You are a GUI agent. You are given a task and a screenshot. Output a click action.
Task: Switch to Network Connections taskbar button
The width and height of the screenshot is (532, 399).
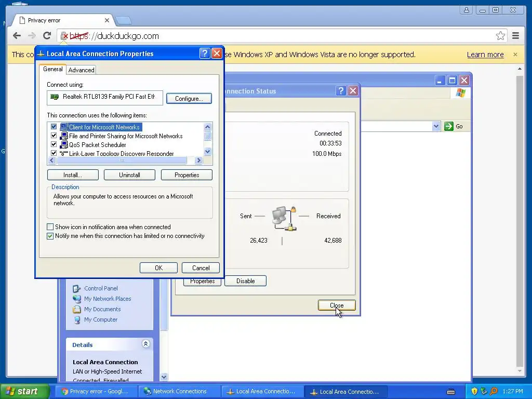(180, 391)
